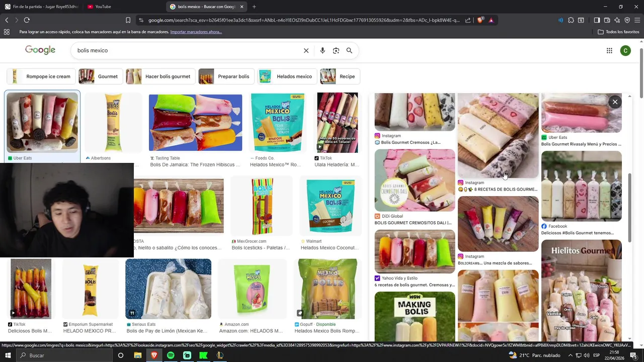The width and height of the screenshot is (644, 362).
Task: Close the bolis mexico tab
Action: (x=242, y=7)
